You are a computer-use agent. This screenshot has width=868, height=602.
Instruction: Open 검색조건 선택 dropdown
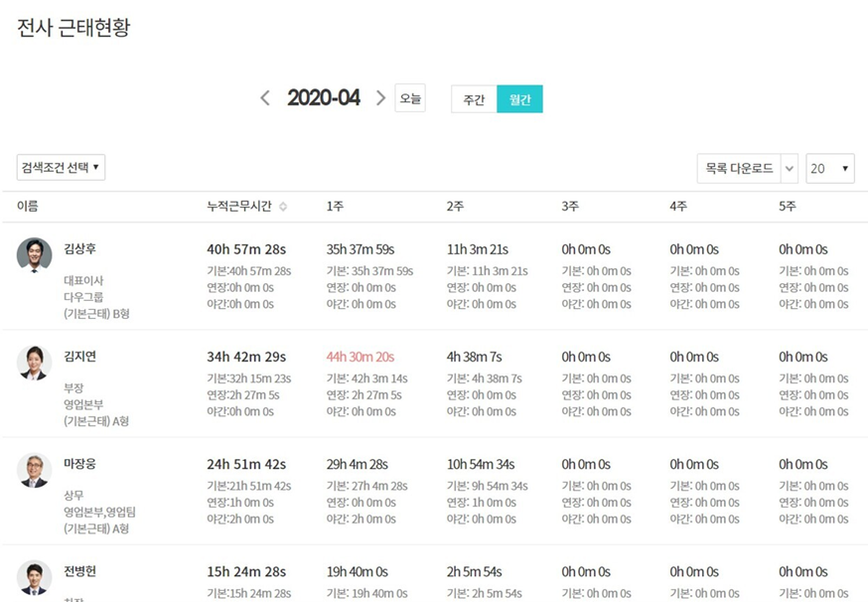coord(61,167)
